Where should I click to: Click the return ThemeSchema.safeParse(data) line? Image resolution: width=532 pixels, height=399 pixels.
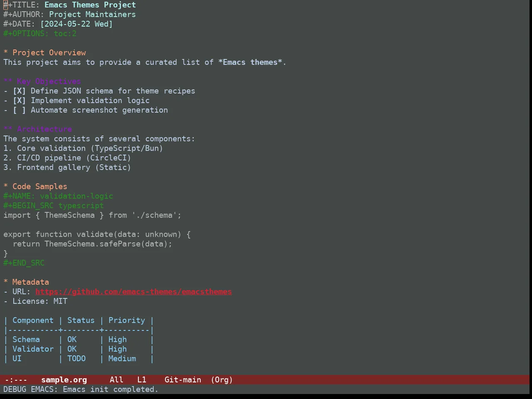click(x=92, y=244)
